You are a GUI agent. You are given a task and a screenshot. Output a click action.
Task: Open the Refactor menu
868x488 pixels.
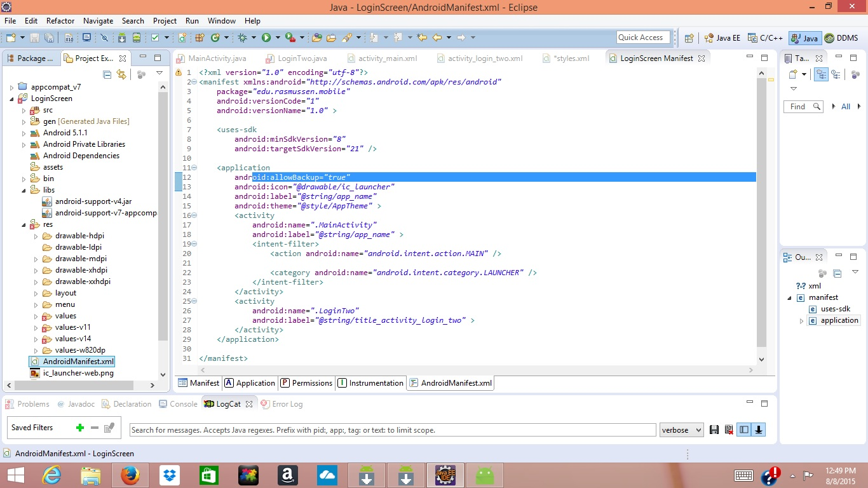(60, 20)
